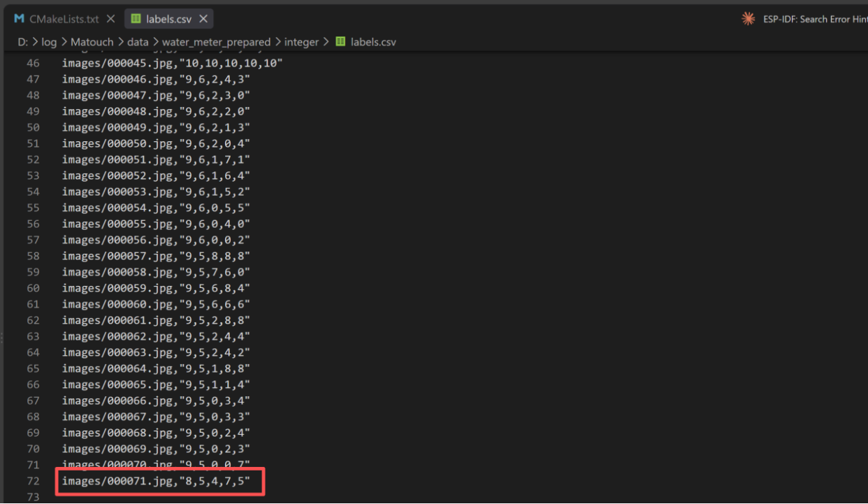Click line number 46 in gutter
Image resolution: width=868 pixels, height=504 pixels.
point(33,63)
